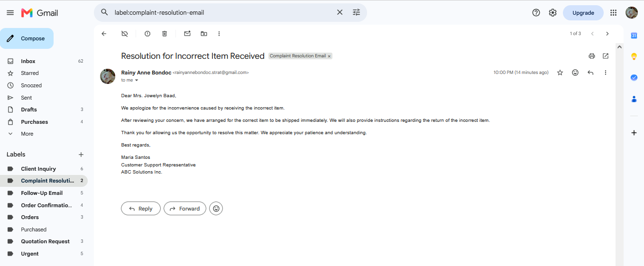Image resolution: width=644 pixels, height=266 pixels.
Task: Open the email in a new window
Action: click(x=606, y=56)
